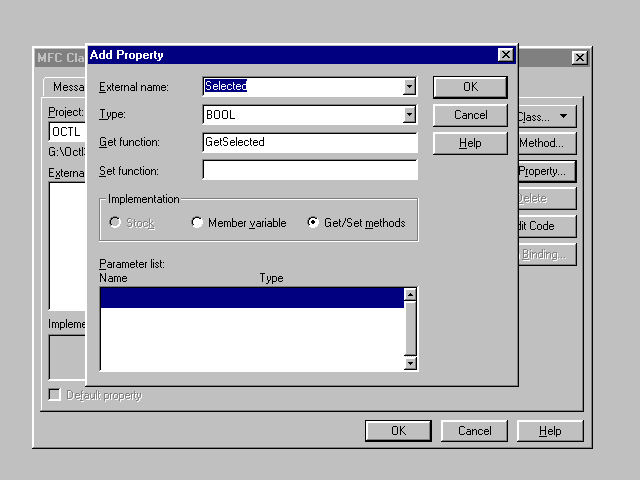
Task: Click Help at bottom of ClassWizard
Action: (x=550, y=431)
